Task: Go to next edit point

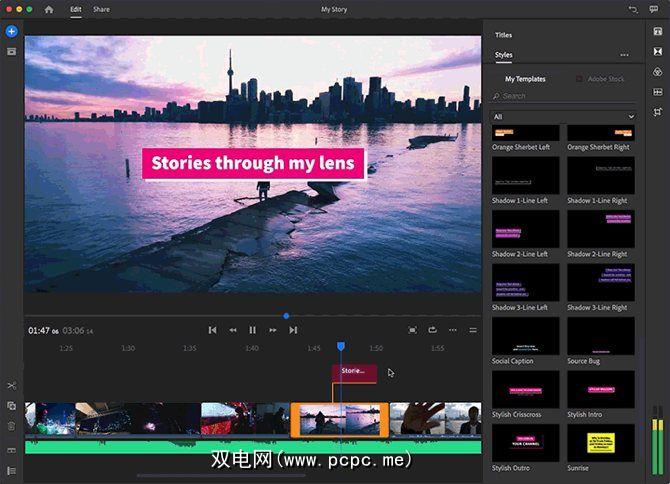Action: (x=293, y=330)
